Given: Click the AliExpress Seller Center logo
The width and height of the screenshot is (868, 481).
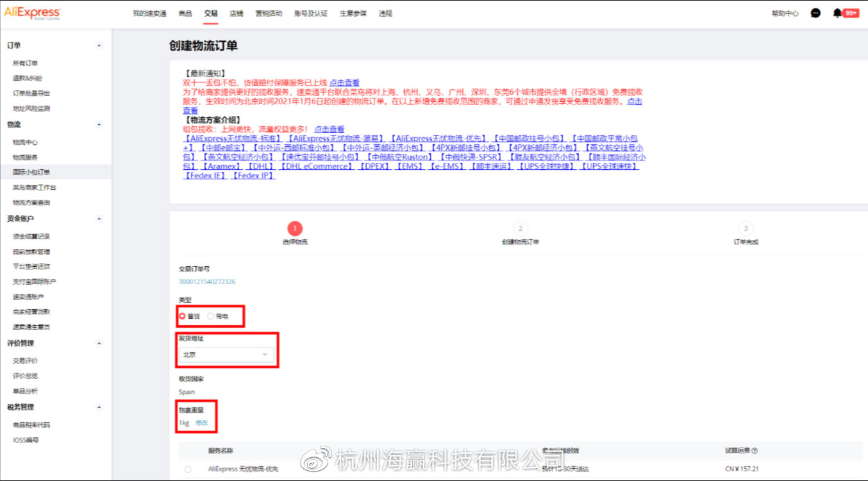Looking at the screenshot, I should click(32, 13).
